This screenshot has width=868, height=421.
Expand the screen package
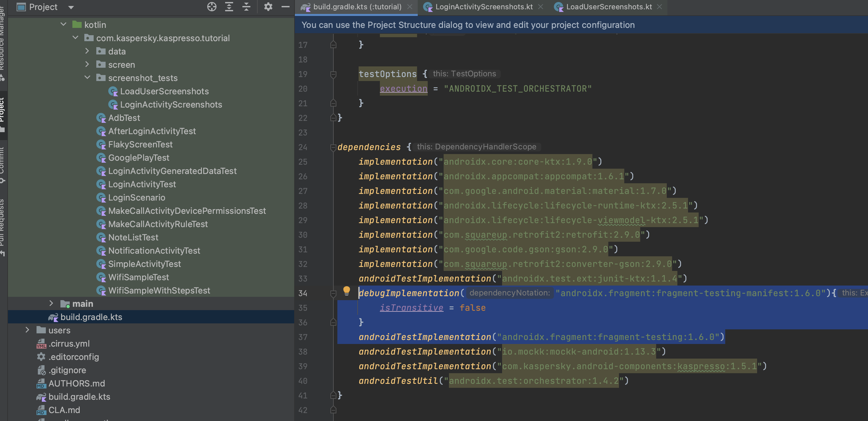tap(87, 64)
